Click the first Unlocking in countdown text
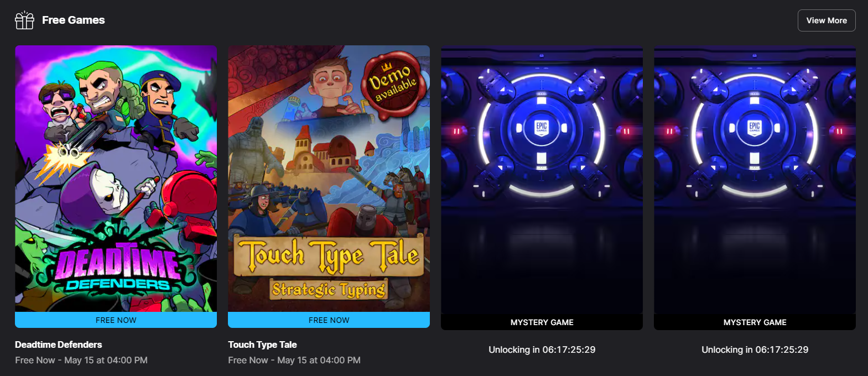Viewport: 868px width, 376px height. point(542,349)
